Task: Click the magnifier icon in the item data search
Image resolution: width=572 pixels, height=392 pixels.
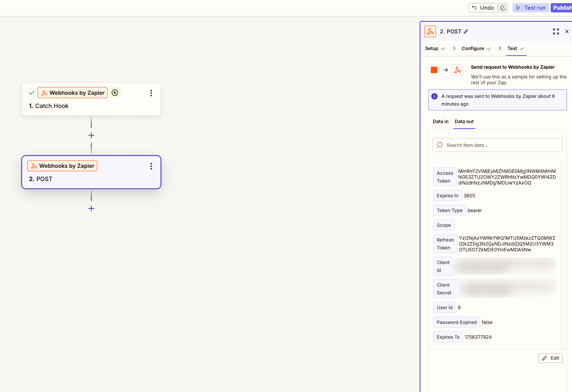Action: (x=439, y=145)
